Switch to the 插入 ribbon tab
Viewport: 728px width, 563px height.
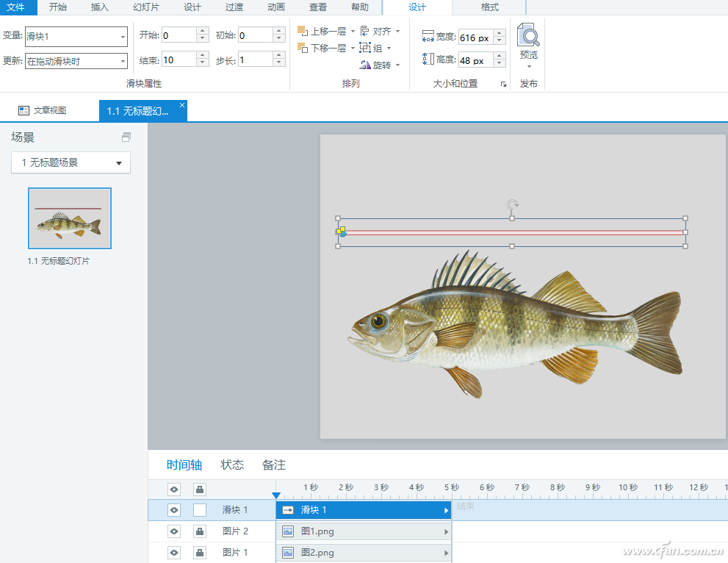(99, 7)
